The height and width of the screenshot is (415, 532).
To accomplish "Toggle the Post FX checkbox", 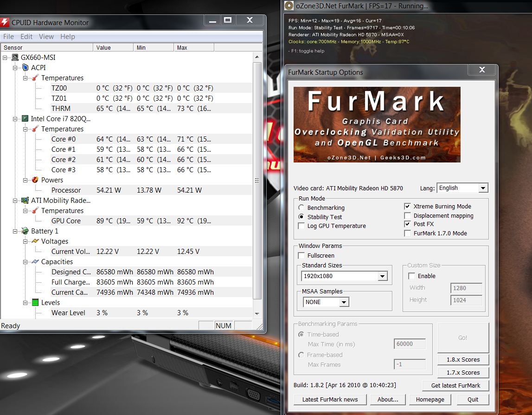I will [408, 224].
